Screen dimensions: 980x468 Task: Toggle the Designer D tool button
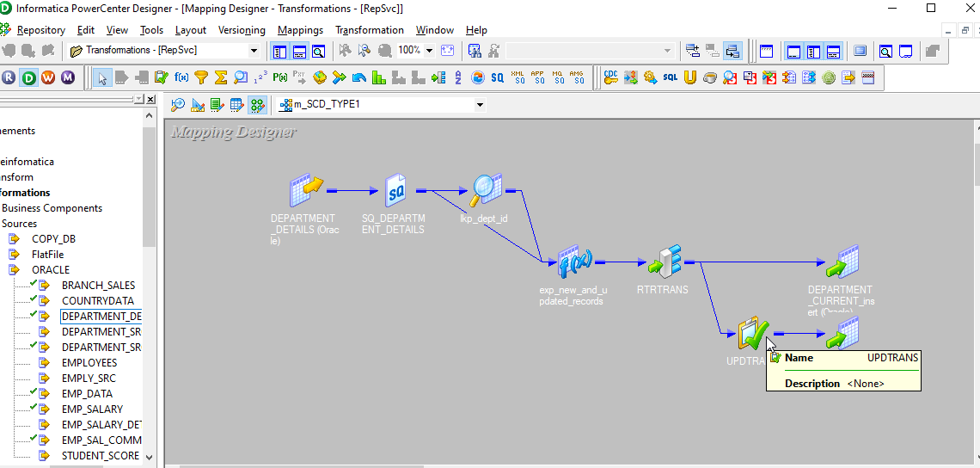point(28,77)
